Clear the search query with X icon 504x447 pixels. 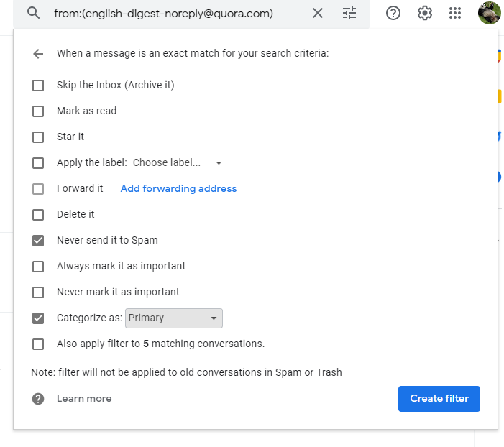pos(318,13)
